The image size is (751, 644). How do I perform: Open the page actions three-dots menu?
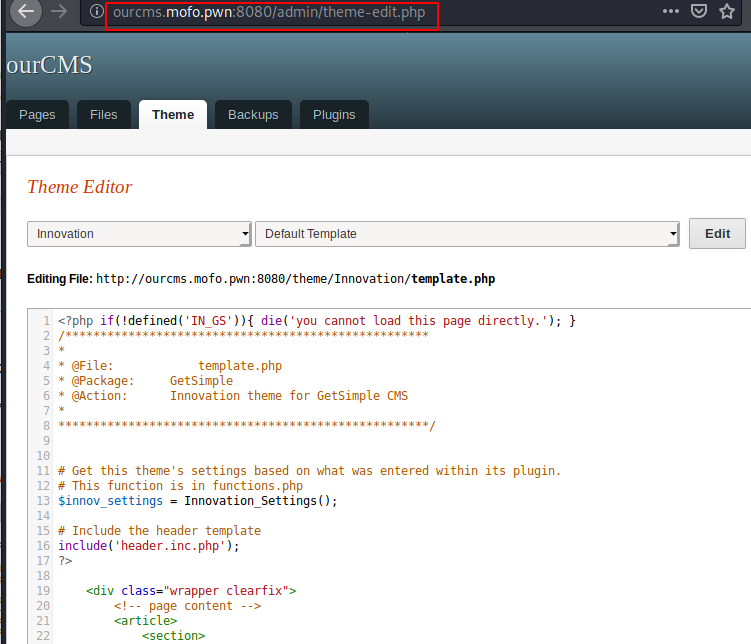point(671,11)
